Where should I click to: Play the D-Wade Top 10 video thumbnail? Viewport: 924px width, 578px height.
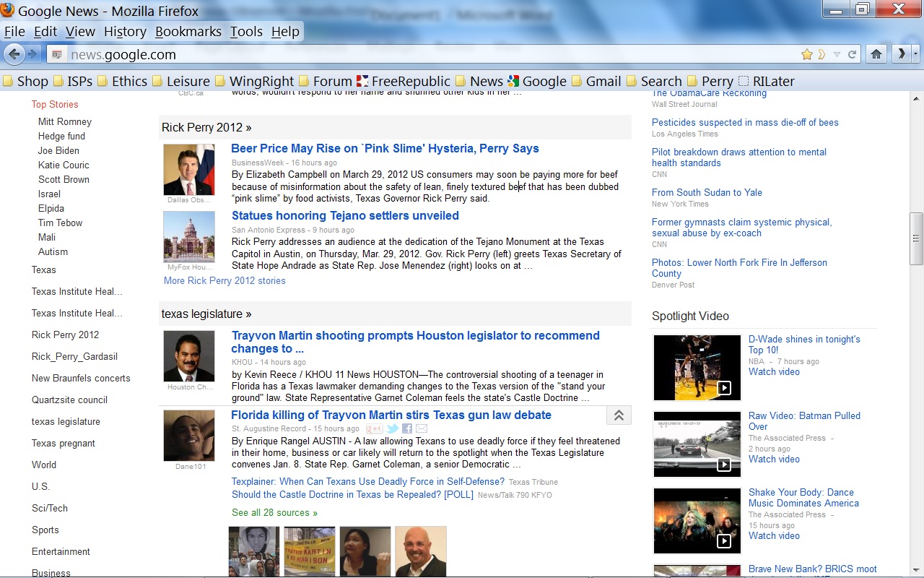coord(697,367)
